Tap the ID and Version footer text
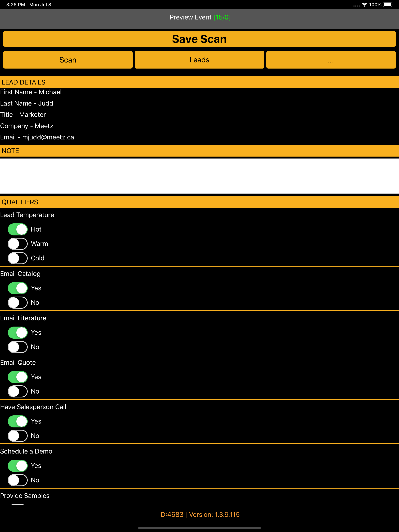The image size is (399, 532). coord(199,515)
